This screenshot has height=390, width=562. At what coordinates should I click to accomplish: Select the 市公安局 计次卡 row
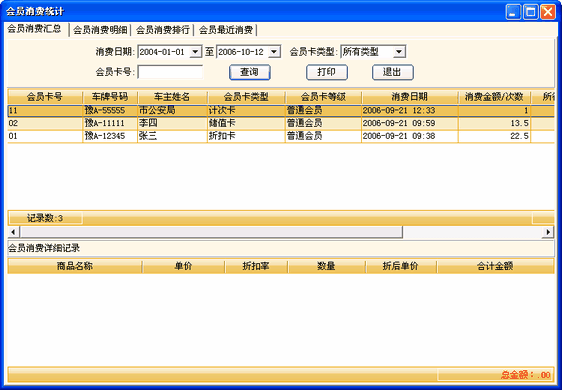[281, 110]
